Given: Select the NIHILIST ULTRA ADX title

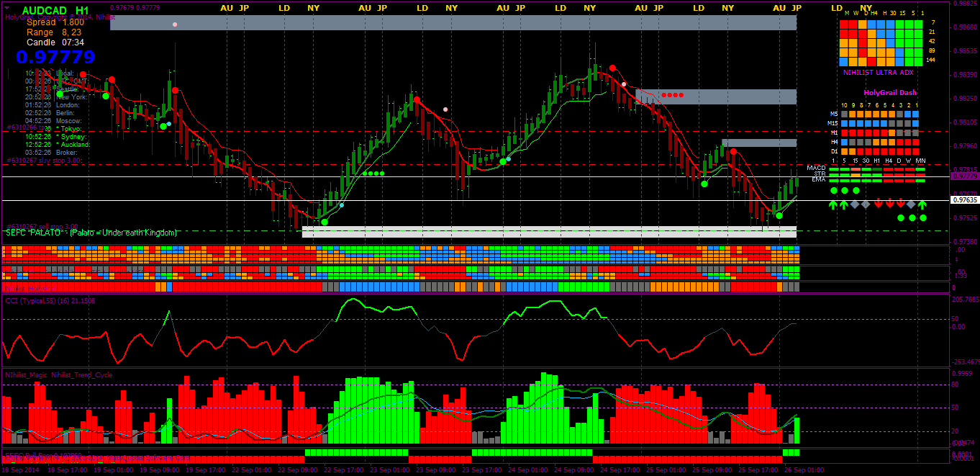Looking at the screenshot, I should pyautogui.click(x=878, y=72).
